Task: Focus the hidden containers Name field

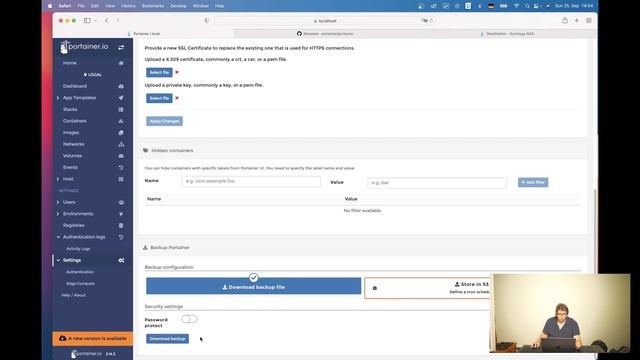Action: pyautogui.click(x=251, y=181)
